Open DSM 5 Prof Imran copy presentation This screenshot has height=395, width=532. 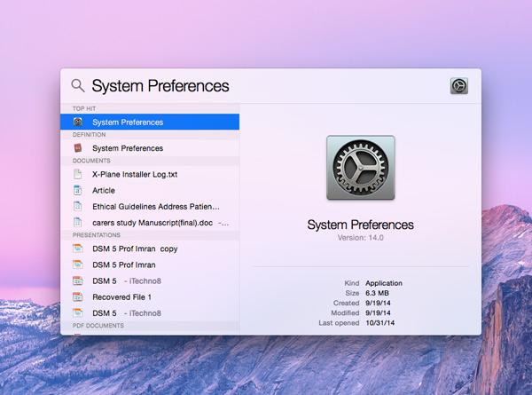[150, 249]
